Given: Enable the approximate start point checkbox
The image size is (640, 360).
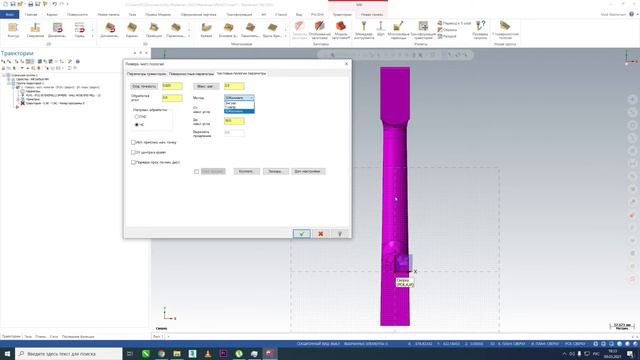Looking at the screenshot, I should click(133, 142).
